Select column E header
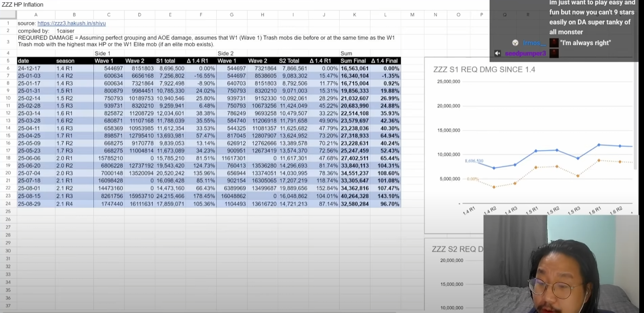 tap(170, 15)
